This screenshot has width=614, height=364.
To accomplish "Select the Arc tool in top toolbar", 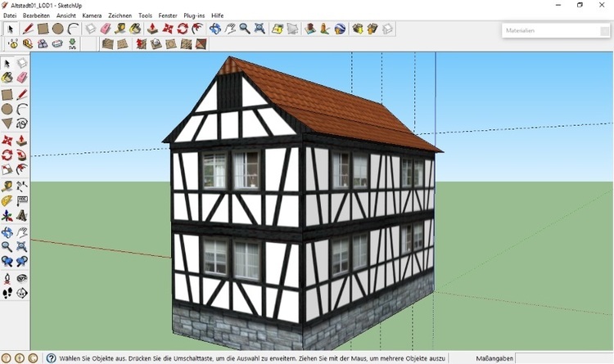I will tap(73, 29).
